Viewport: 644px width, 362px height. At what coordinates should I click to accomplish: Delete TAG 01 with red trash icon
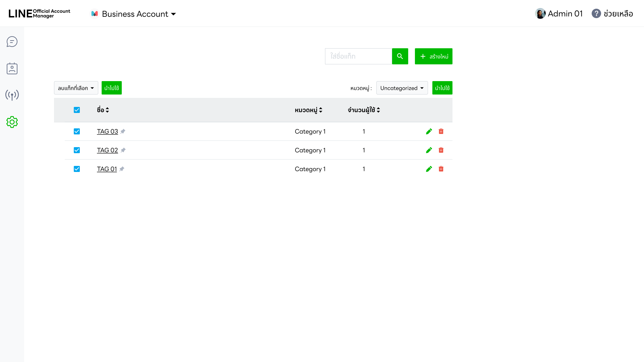pyautogui.click(x=441, y=169)
